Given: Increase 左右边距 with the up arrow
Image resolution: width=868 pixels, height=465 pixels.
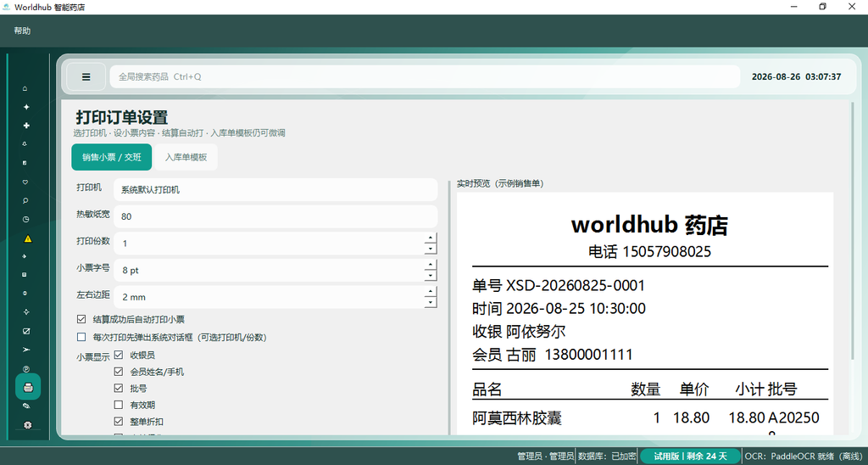Looking at the screenshot, I should pyautogui.click(x=430, y=292).
